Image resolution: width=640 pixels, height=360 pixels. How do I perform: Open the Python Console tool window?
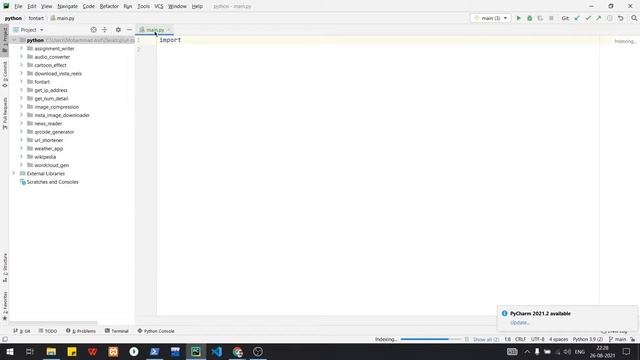[156, 331]
